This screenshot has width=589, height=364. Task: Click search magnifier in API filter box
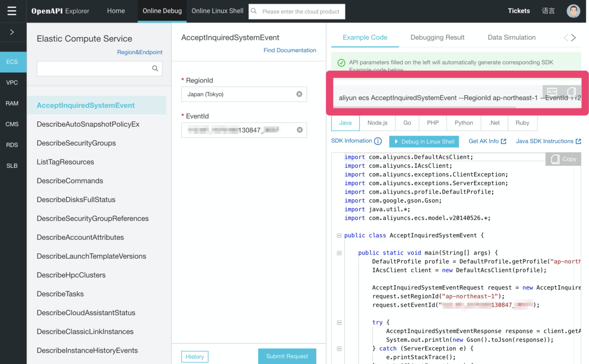pos(155,69)
